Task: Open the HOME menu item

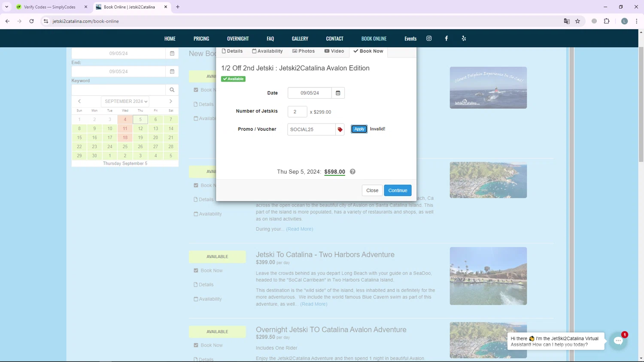Action: point(170,39)
